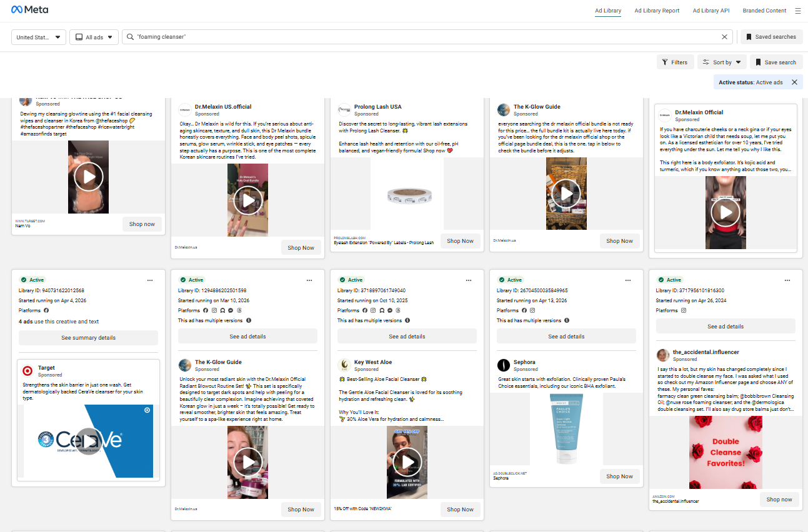Switch to Ad Library tab
This screenshot has width=808, height=532.
point(608,11)
